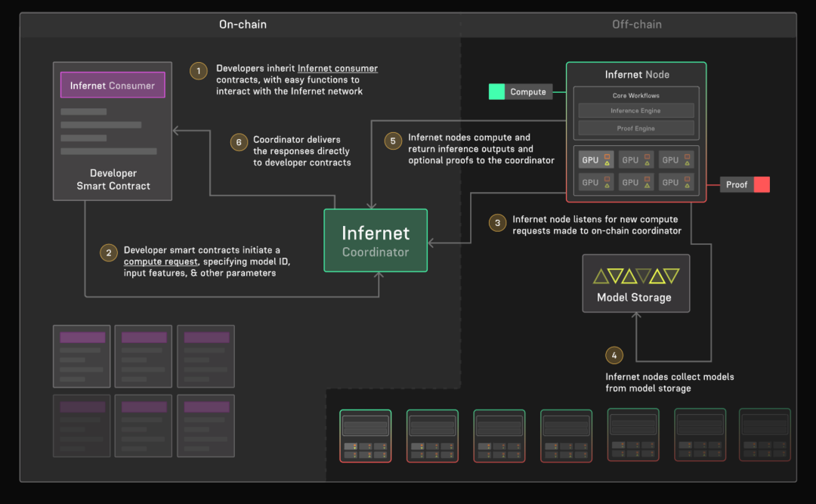Click step 4 numbered circle badge
Screen dimensions: 816x504
(614, 354)
